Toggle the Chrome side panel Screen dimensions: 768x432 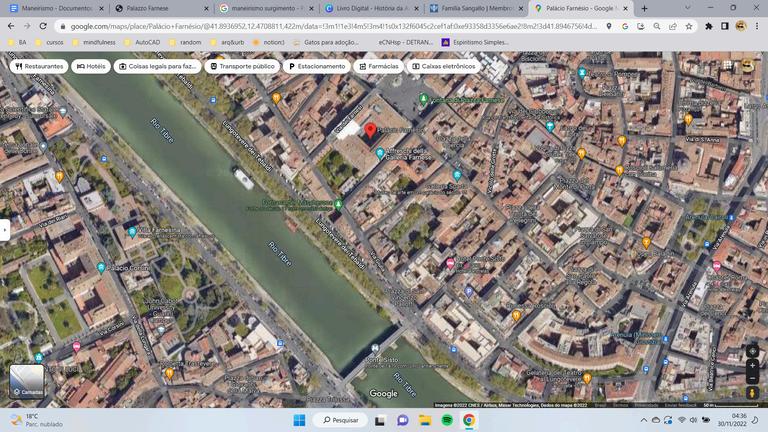pos(724,26)
